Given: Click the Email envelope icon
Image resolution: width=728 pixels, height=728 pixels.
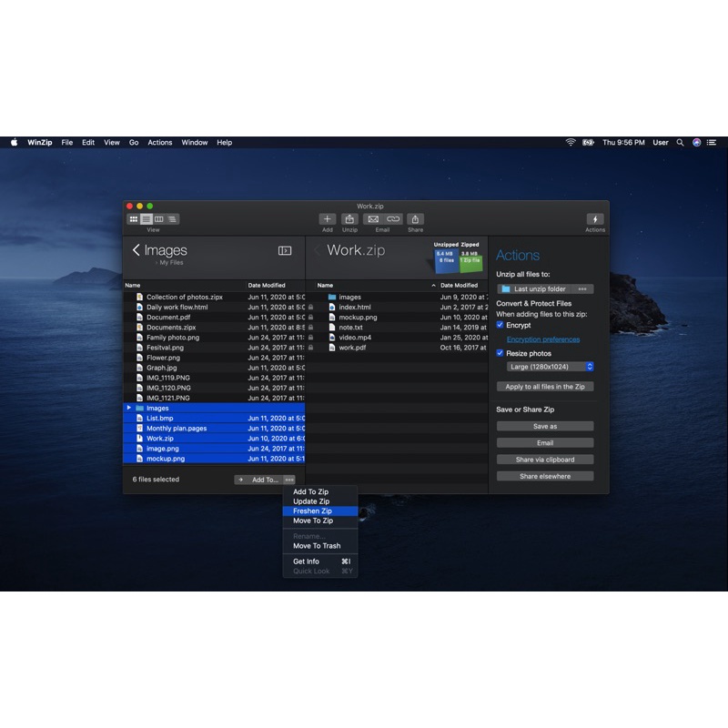Looking at the screenshot, I should click(x=373, y=219).
